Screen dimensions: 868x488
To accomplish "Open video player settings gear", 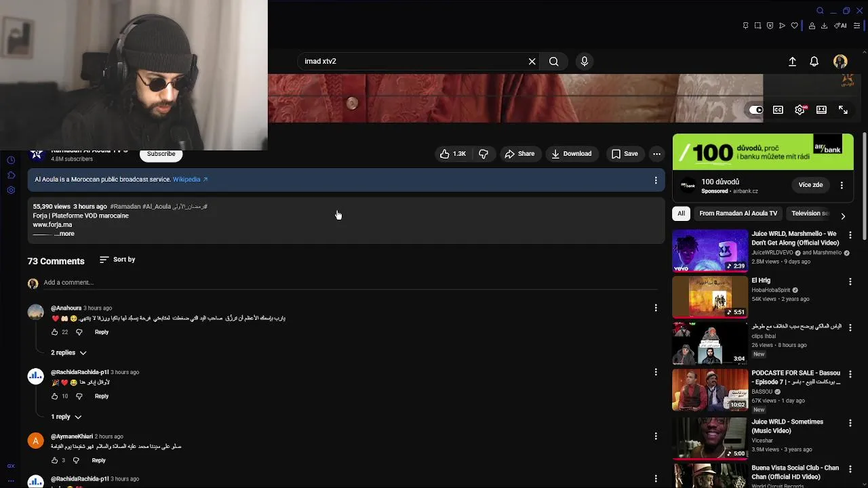I will click(x=800, y=110).
